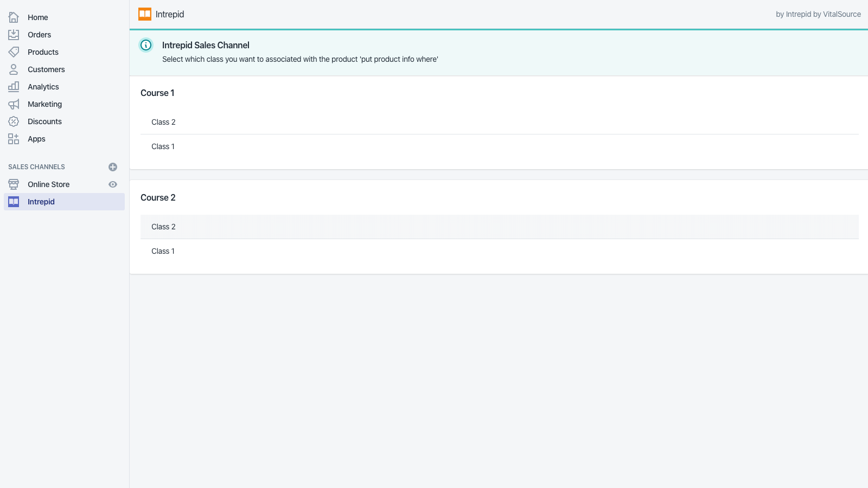Select Class 2 under Course 1
The image size is (868, 488).
pos(499,122)
